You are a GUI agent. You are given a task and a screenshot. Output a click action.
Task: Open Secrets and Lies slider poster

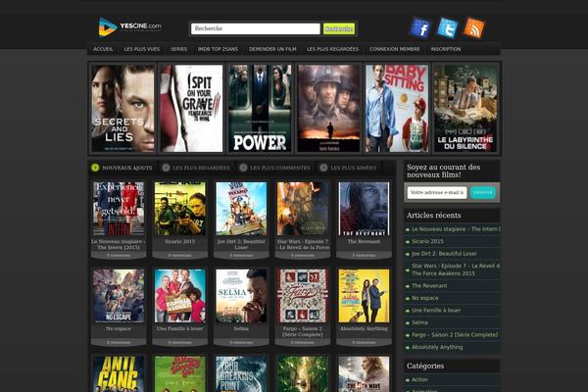click(x=123, y=108)
